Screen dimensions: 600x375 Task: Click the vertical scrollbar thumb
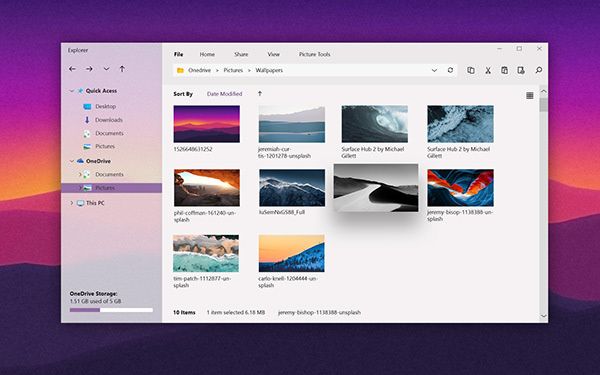point(543,105)
